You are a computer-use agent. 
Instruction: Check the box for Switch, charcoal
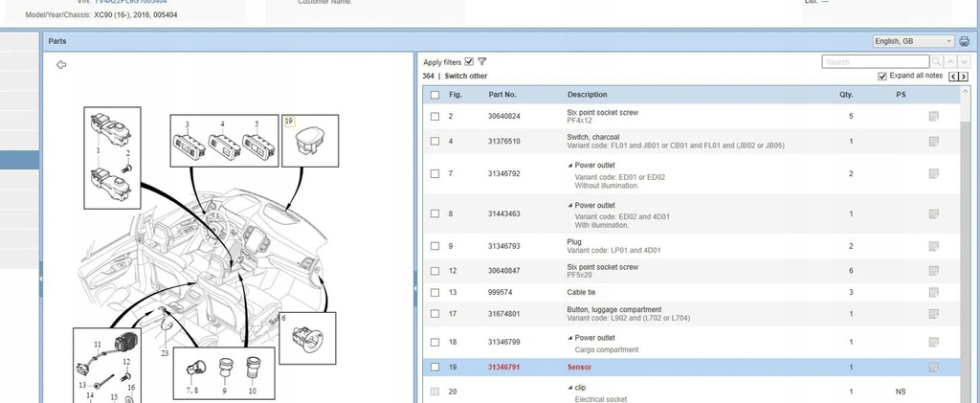435,142
